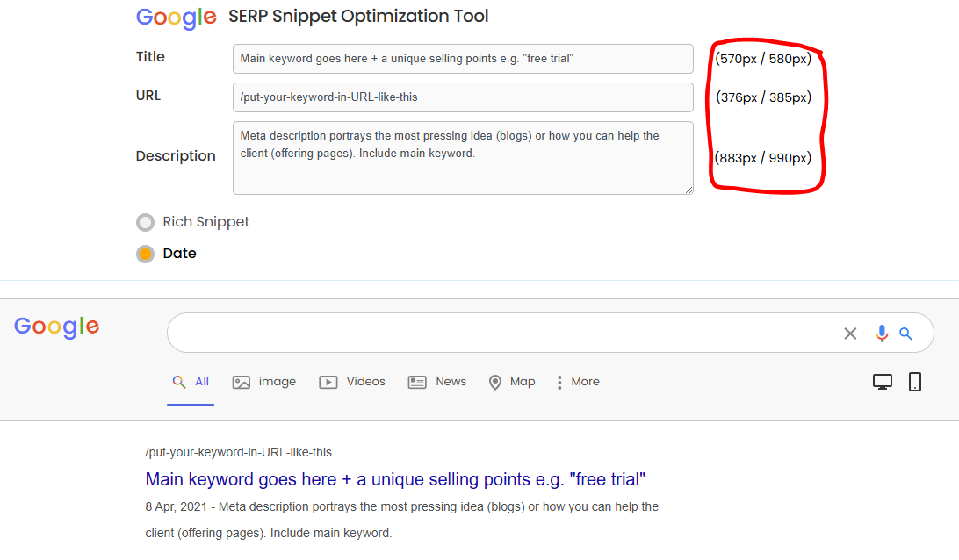The height and width of the screenshot is (560, 959).
Task: Click the result URL /put-your-keyword-in-URL-like-this
Action: tap(239, 452)
